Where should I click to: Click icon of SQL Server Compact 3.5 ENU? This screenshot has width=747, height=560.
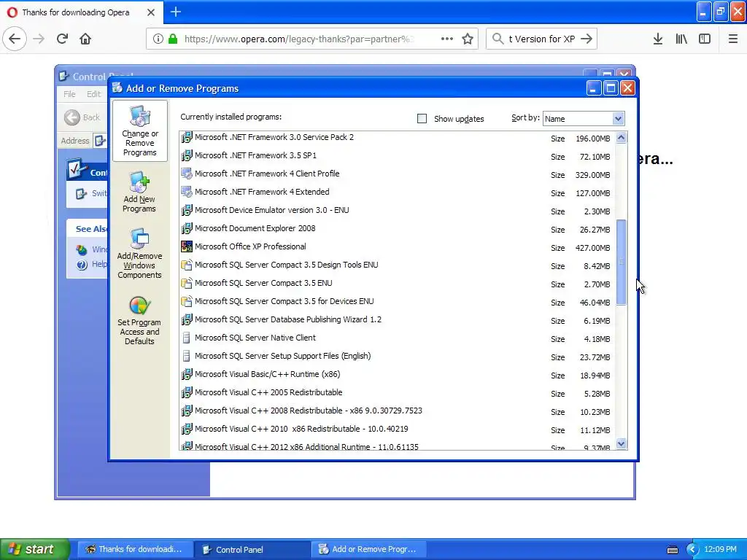click(x=187, y=284)
